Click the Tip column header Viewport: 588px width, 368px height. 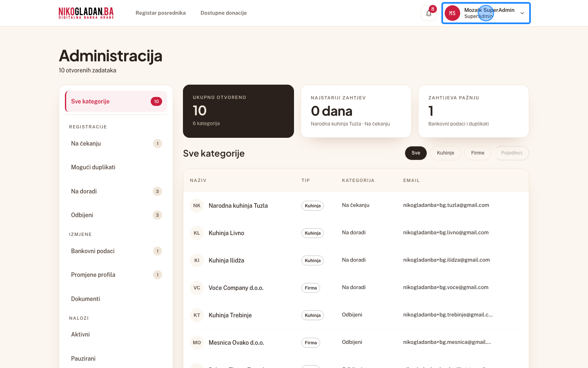(306, 180)
